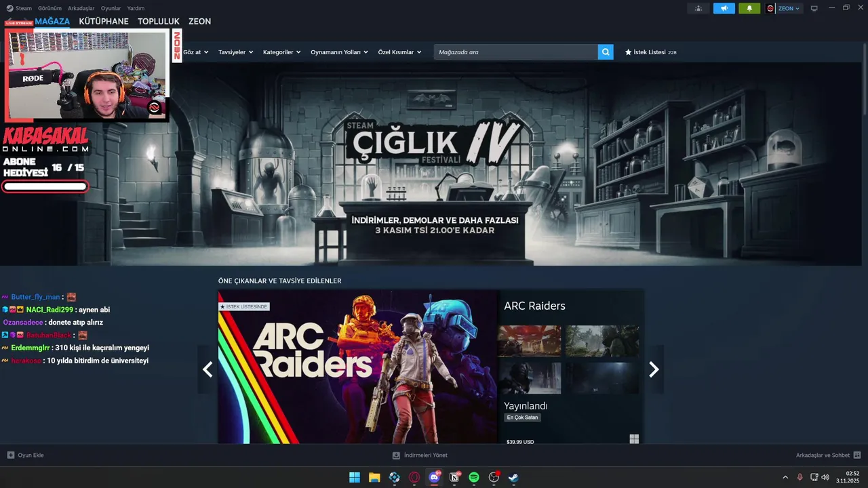Select the bottom-right ARC Raiders screenshot
Viewport: 868px width, 488px height.
(602, 378)
